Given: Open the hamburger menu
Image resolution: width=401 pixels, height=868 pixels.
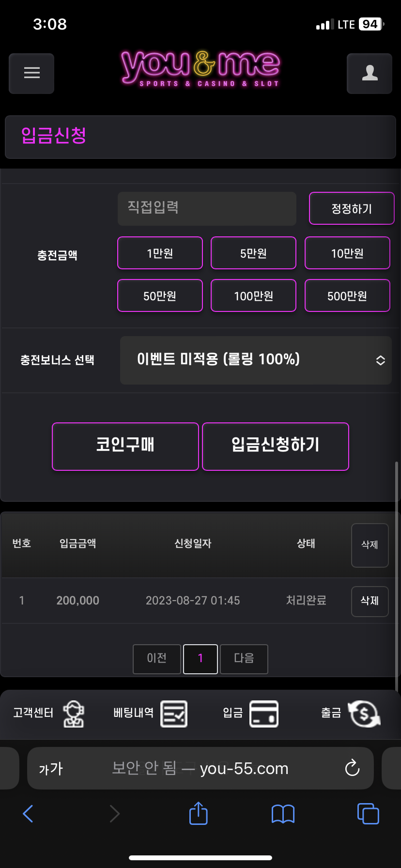Looking at the screenshot, I should tap(31, 73).
